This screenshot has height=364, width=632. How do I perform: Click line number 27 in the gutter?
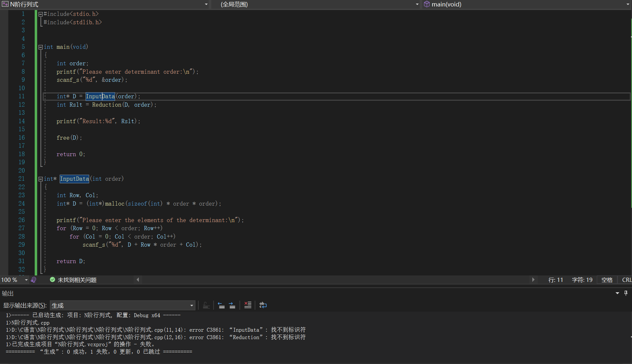[x=21, y=228]
